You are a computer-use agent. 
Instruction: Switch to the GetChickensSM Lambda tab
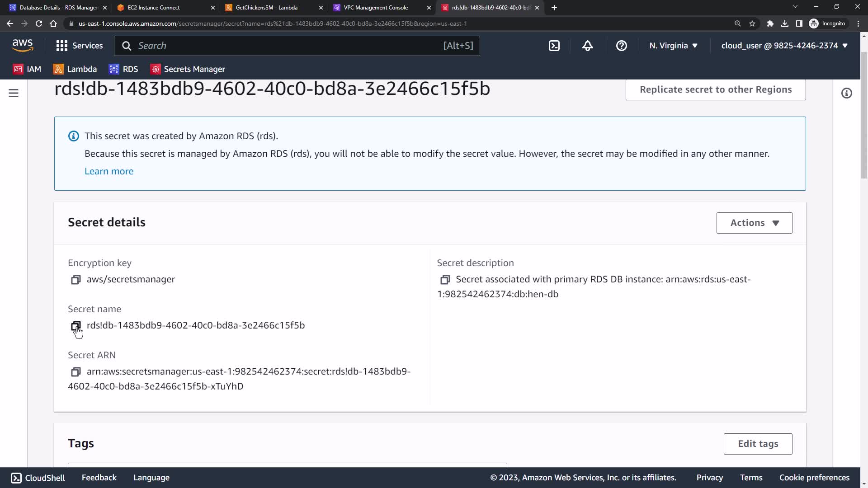(266, 8)
